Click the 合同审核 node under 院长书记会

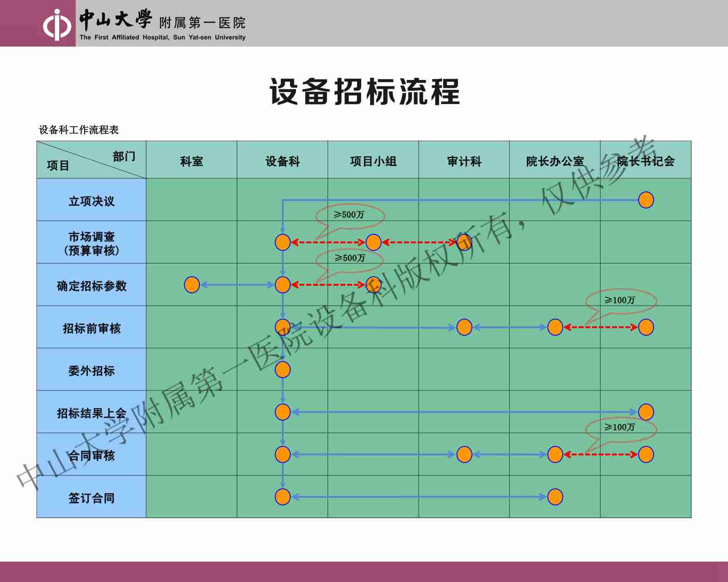coord(646,454)
